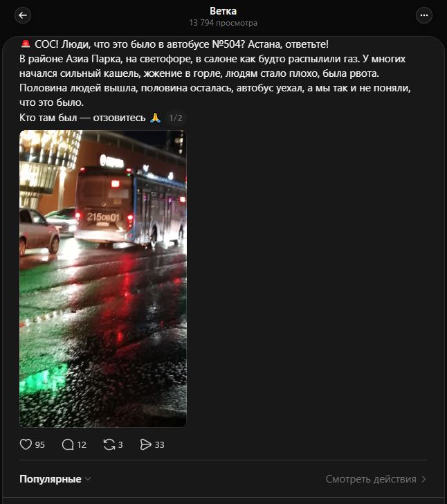
Task: Click the chevron next to Популярные
Action: click(x=88, y=479)
